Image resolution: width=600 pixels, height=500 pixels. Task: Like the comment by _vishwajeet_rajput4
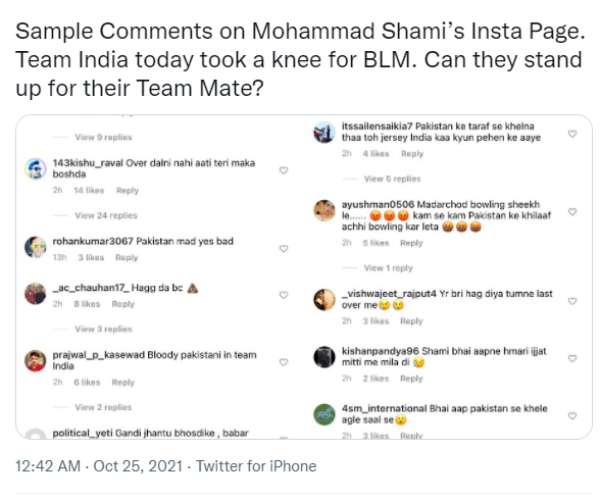pos(572,298)
